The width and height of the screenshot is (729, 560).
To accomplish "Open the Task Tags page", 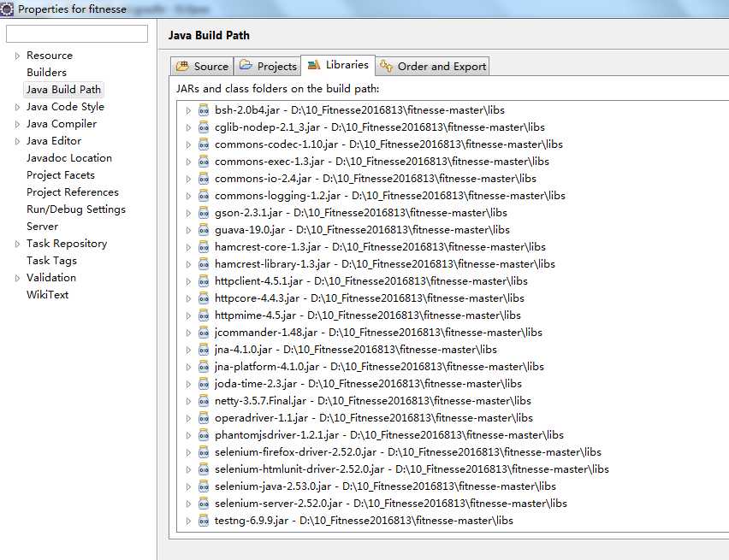I will (51, 261).
